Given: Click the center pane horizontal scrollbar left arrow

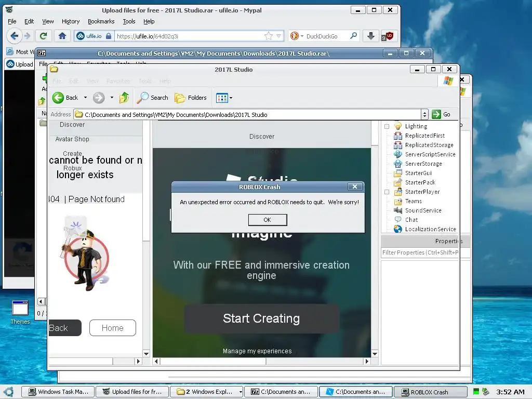Looking at the screenshot, I should click(156, 362).
